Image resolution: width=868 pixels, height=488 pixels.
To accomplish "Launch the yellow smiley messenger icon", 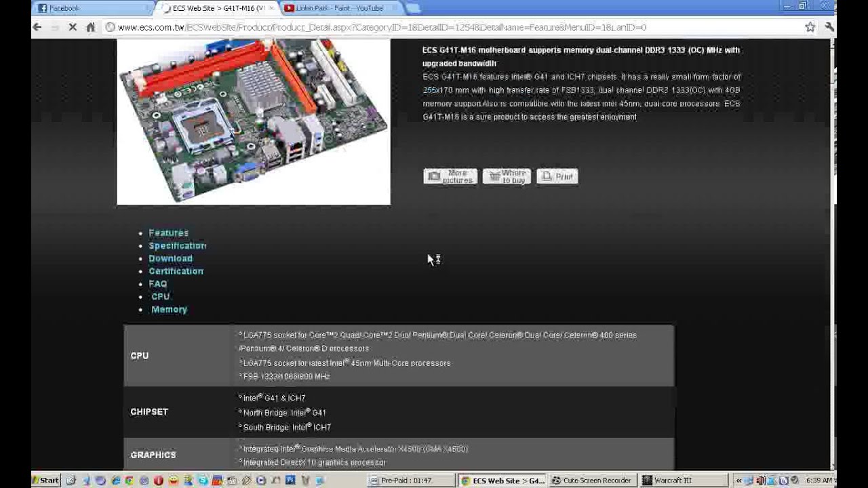I will coord(174,480).
